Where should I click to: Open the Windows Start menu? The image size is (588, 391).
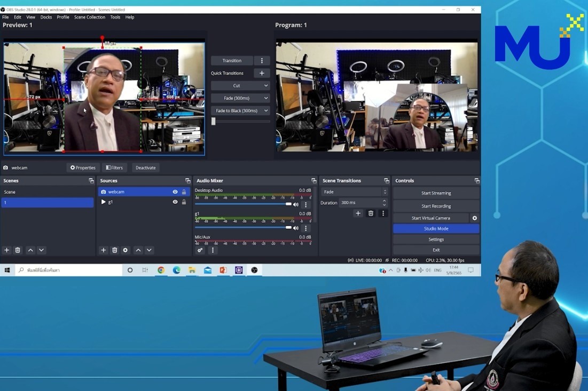click(x=7, y=270)
